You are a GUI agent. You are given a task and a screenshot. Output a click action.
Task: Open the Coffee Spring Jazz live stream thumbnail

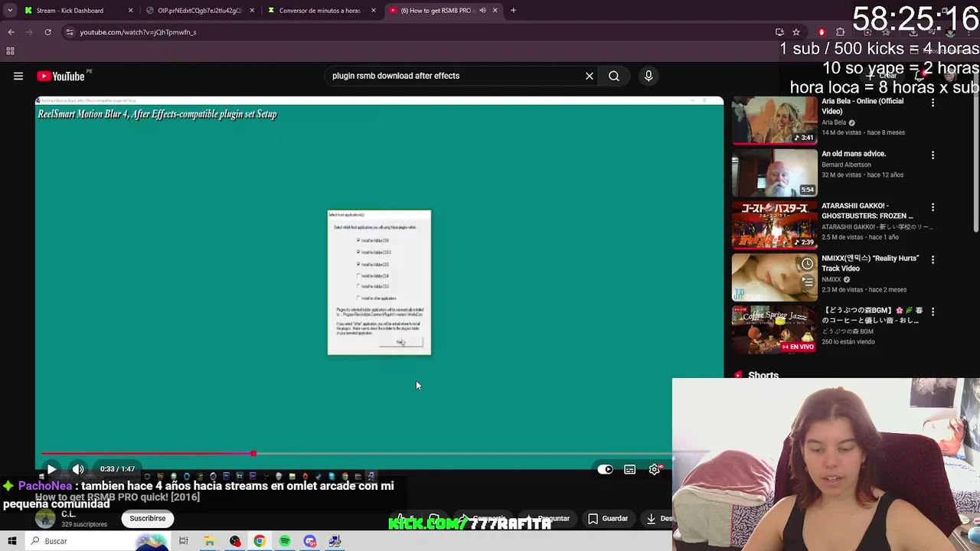pyautogui.click(x=774, y=329)
